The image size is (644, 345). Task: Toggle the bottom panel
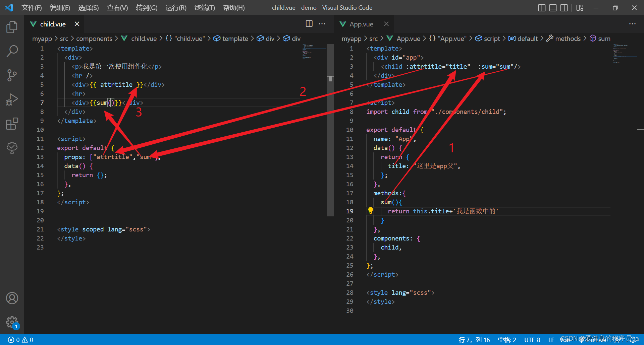point(553,7)
